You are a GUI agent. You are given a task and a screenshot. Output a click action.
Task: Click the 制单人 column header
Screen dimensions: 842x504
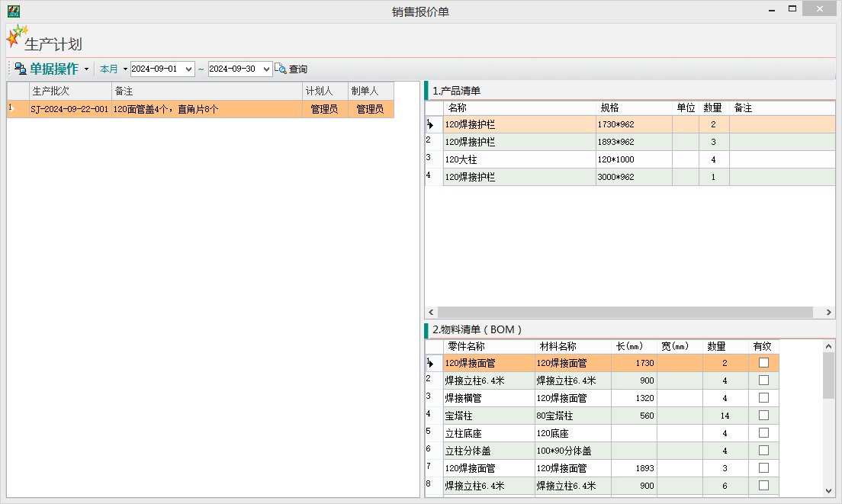(x=371, y=91)
